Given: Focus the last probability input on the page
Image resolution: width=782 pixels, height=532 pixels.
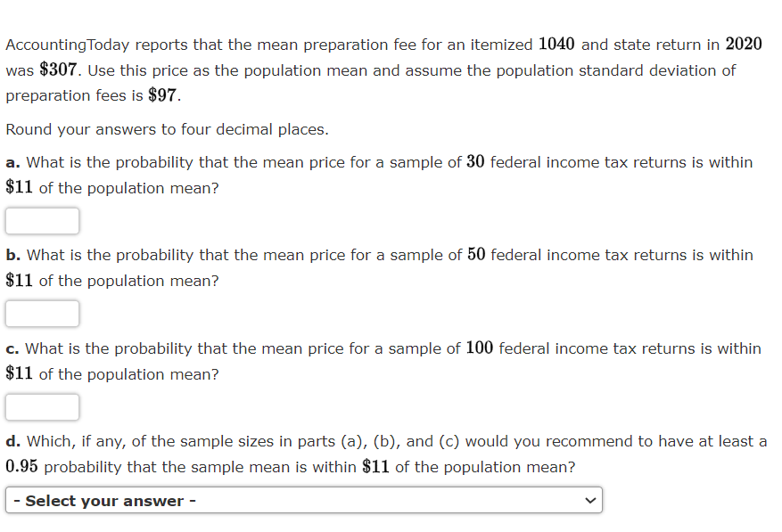Looking at the screenshot, I should [42, 406].
